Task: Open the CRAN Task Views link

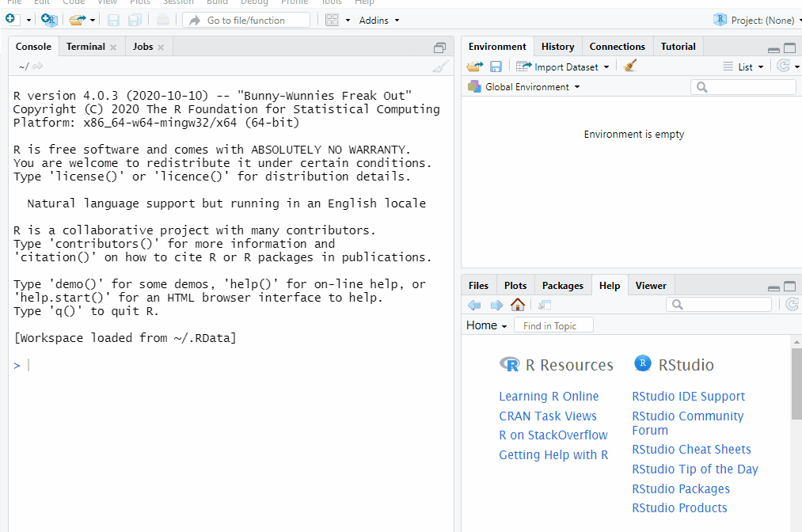Action: pyautogui.click(x=548, y=416)
